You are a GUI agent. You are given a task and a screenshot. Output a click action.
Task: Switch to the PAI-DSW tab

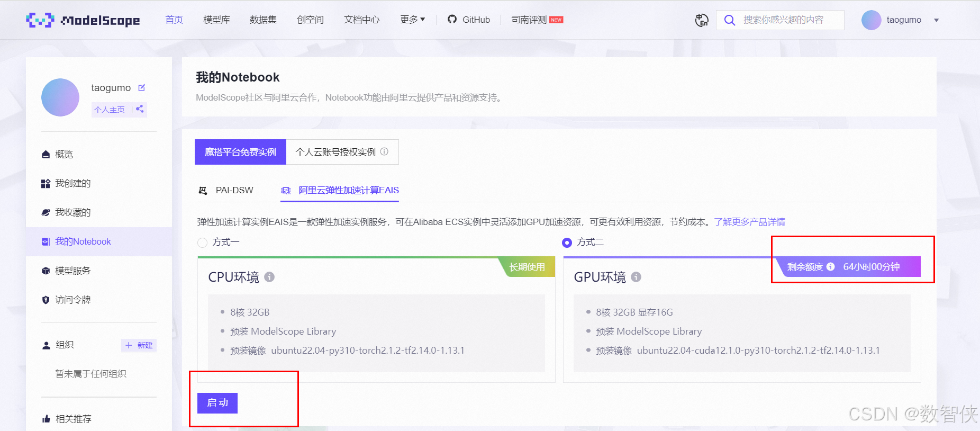pos(226,191)
